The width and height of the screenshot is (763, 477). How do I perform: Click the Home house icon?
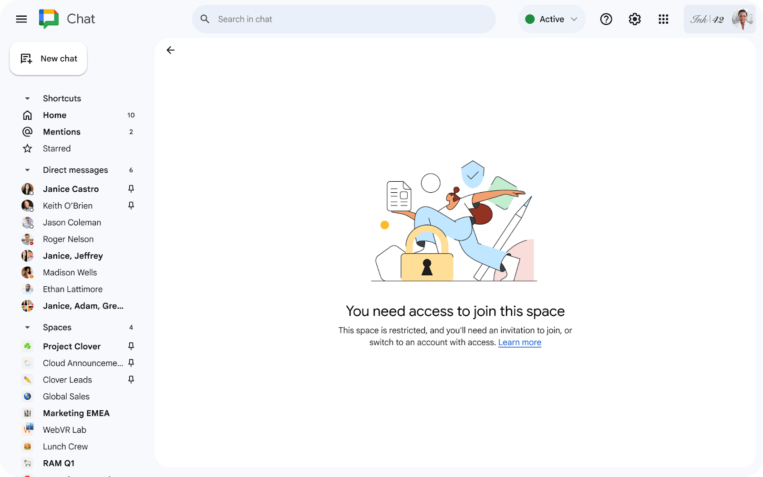tap(27, 115)
